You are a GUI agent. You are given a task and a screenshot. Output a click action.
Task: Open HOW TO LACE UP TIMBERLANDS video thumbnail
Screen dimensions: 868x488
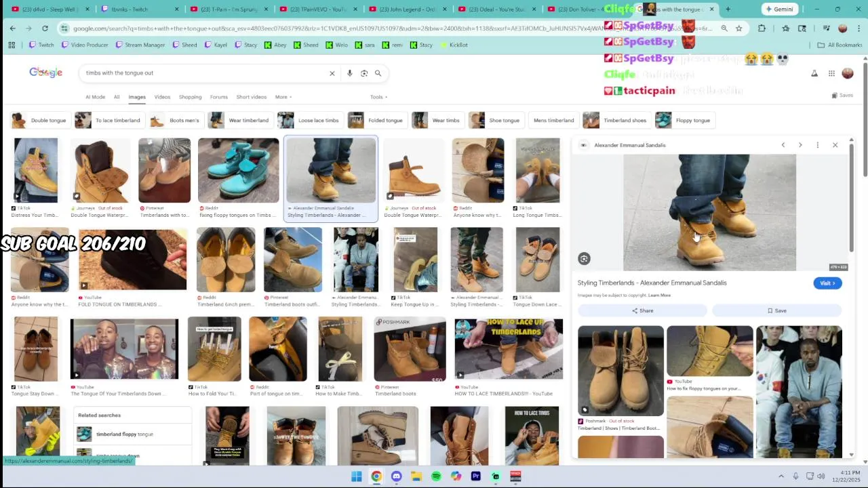pyautogui.click(x=509, y=348)
